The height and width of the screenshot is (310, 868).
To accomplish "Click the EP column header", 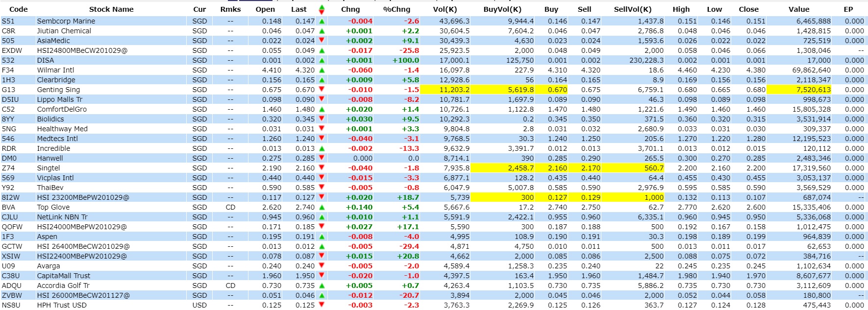I will coord(848,9).
